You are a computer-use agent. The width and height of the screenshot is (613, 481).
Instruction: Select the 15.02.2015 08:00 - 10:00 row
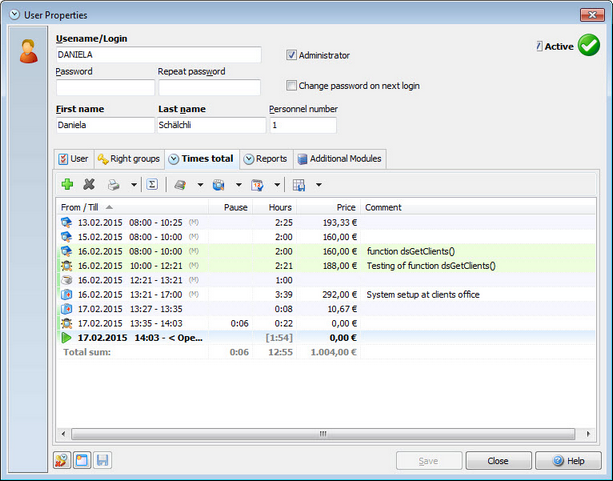coord(326,237)
